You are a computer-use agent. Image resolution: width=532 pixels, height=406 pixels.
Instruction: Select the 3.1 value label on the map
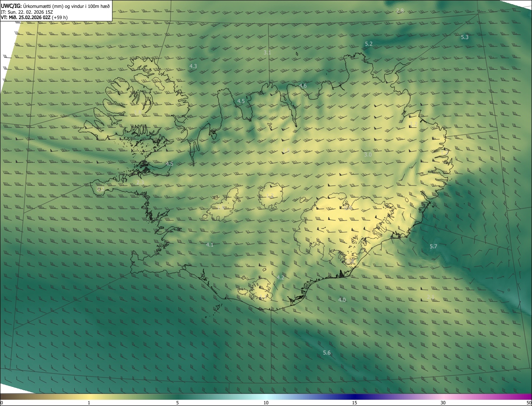267,53
